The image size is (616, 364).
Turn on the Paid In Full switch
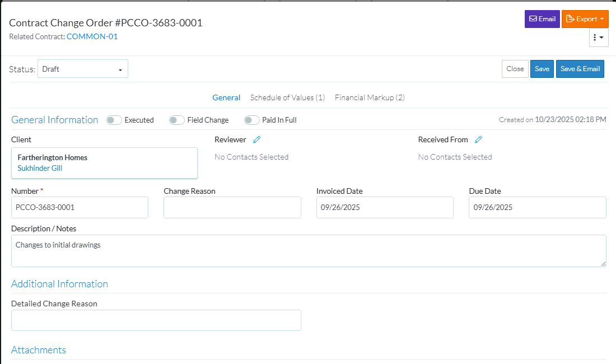pyautogui.click(x=252, y=120)
